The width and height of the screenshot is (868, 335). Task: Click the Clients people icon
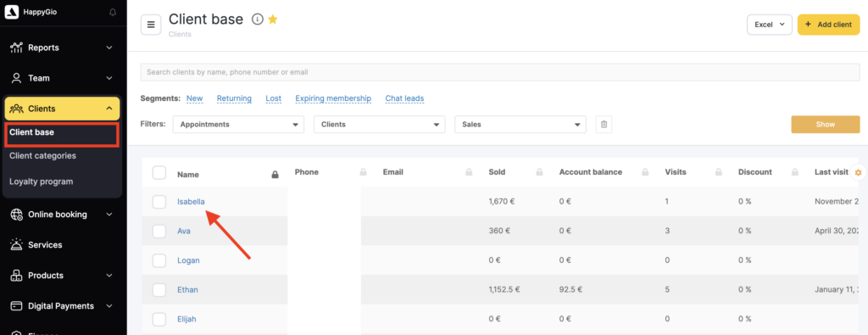point(16,109)
